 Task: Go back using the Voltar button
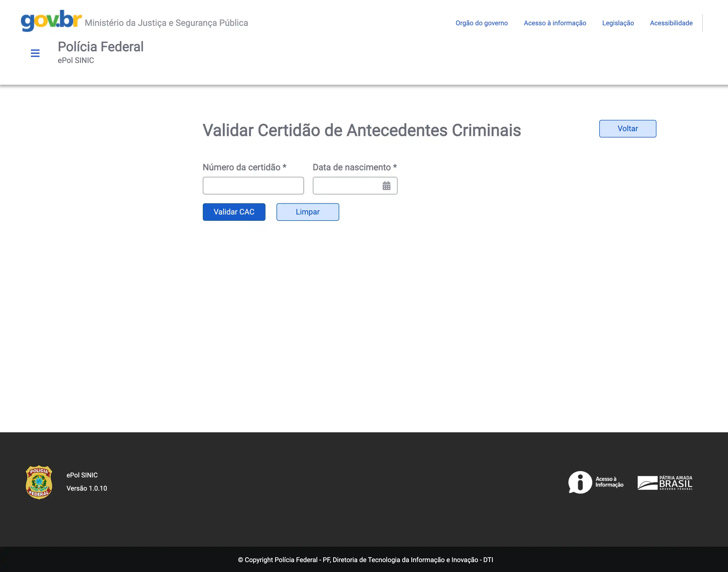627,129
